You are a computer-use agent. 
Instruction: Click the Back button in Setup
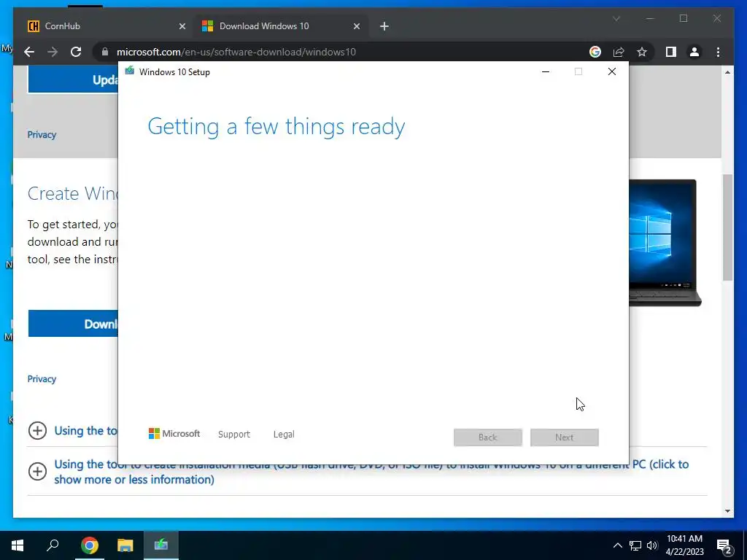coord(488,437)
